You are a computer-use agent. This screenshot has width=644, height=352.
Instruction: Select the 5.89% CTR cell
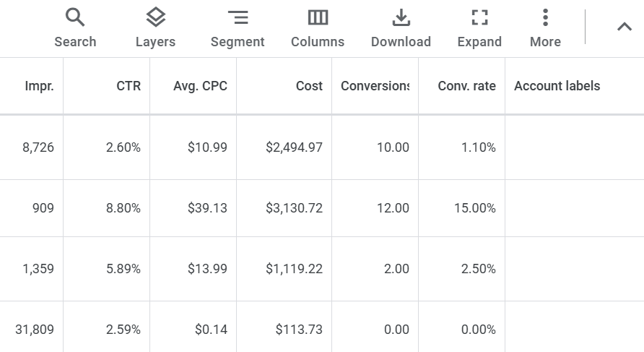pos(107,269)
